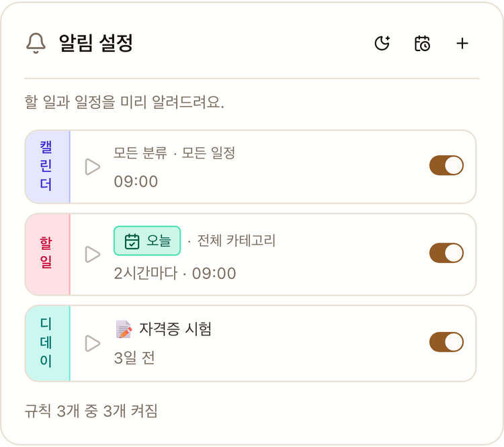Select the 할 일 category side tab
Screen dimensions: 504x447
[47, 254]
